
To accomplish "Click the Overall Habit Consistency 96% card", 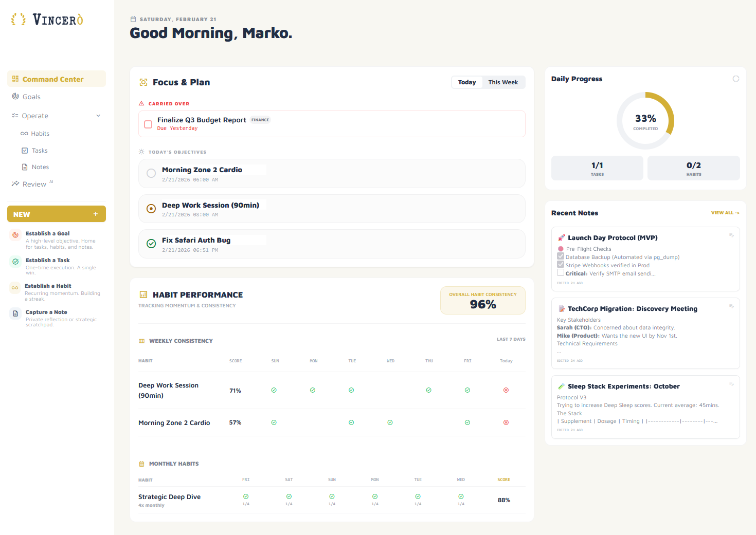I will [482, 300].
